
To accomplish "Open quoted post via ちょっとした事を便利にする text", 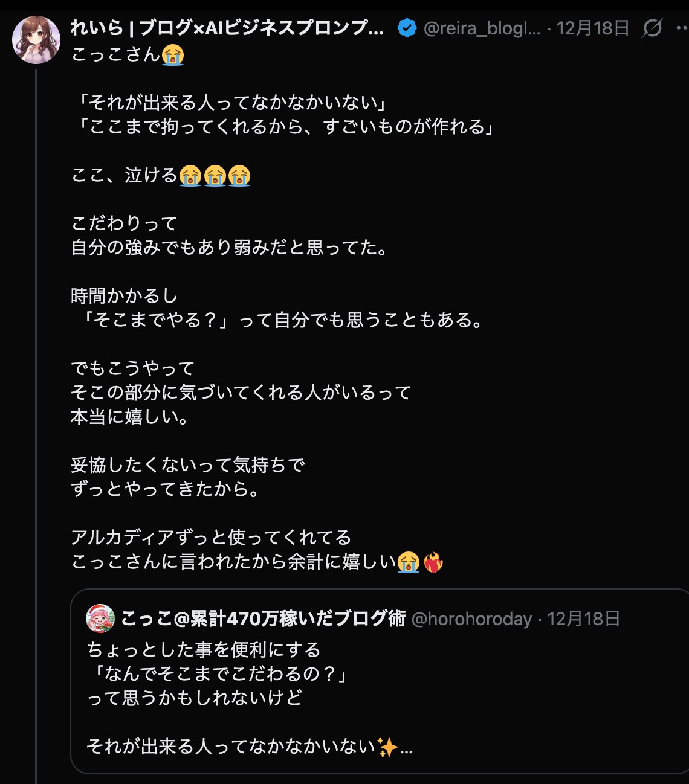I will pos(204,650).
